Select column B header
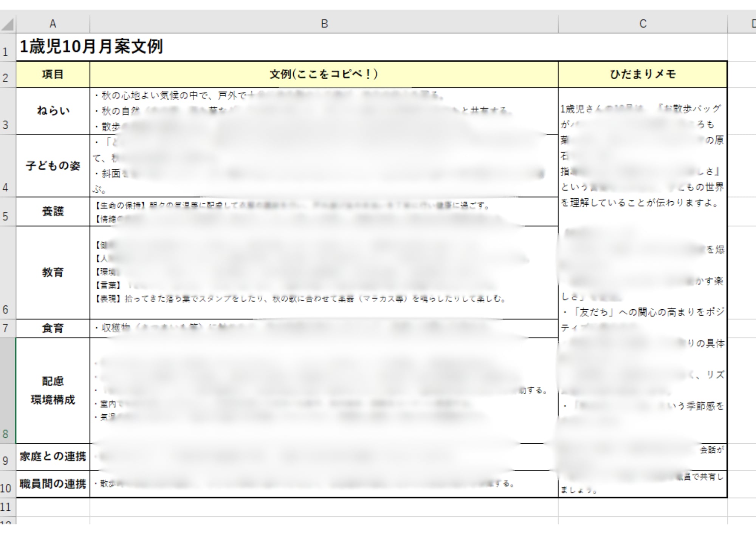 [x=324, y=24]
